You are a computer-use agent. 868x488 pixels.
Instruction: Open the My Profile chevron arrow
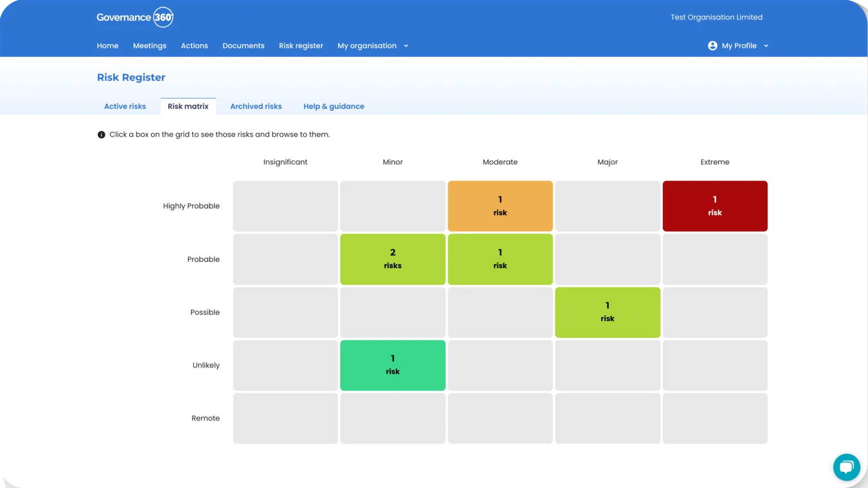[767, 46]
